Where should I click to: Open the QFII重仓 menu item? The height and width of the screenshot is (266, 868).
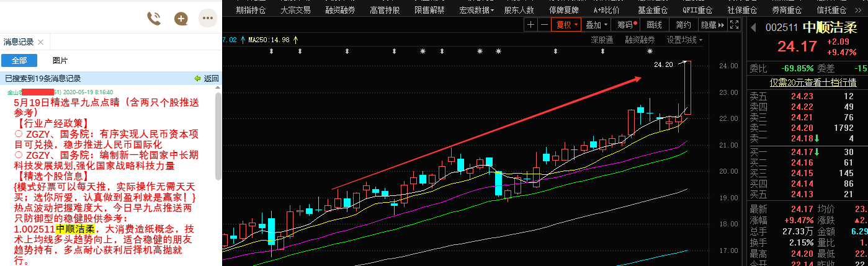697,10
